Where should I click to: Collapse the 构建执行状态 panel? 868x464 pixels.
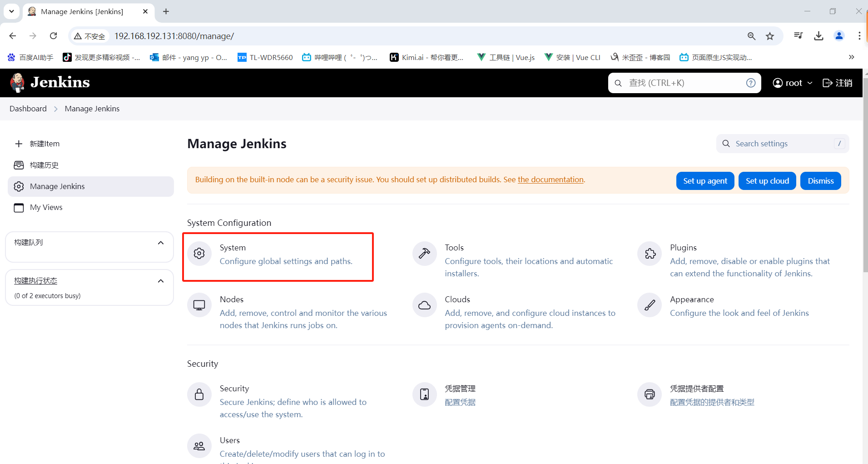click(161, 281)
